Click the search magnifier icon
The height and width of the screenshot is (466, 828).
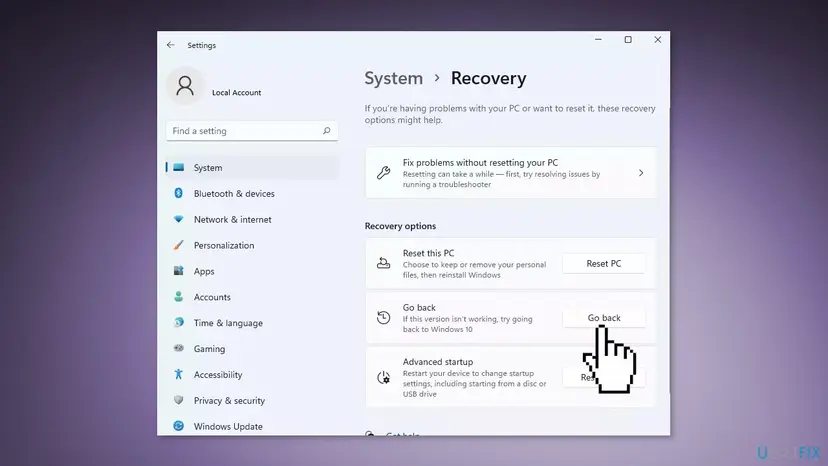click(x=326, y=131)
